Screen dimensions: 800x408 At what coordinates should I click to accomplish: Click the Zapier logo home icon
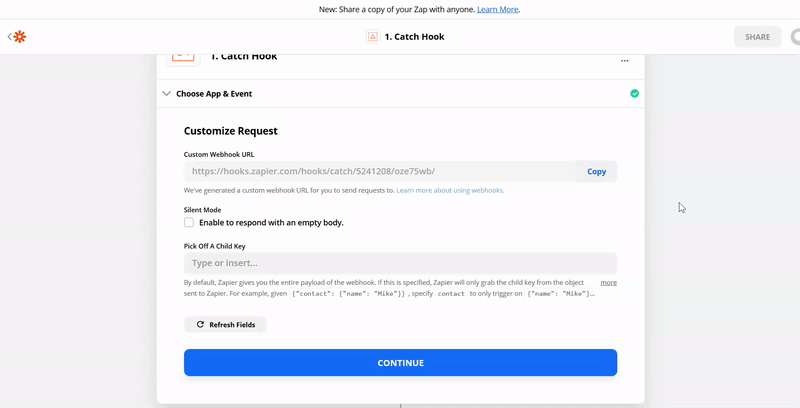[20, 37]
